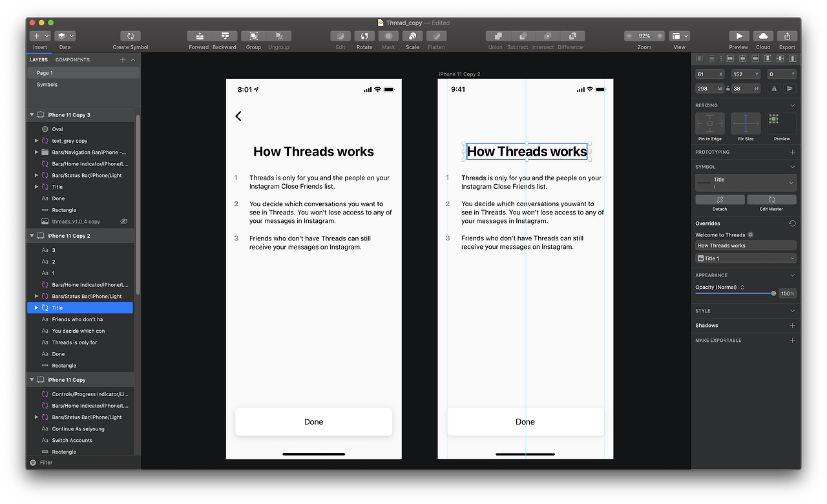Click the opacity percentage field
This screenshot has height=504, width=827.
point(788,293)
